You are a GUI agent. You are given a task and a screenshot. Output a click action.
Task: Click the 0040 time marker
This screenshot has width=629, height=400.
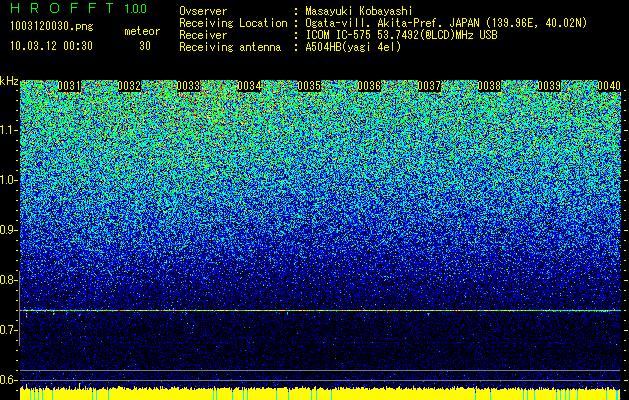pyautogui.click(x=609, y=86)
